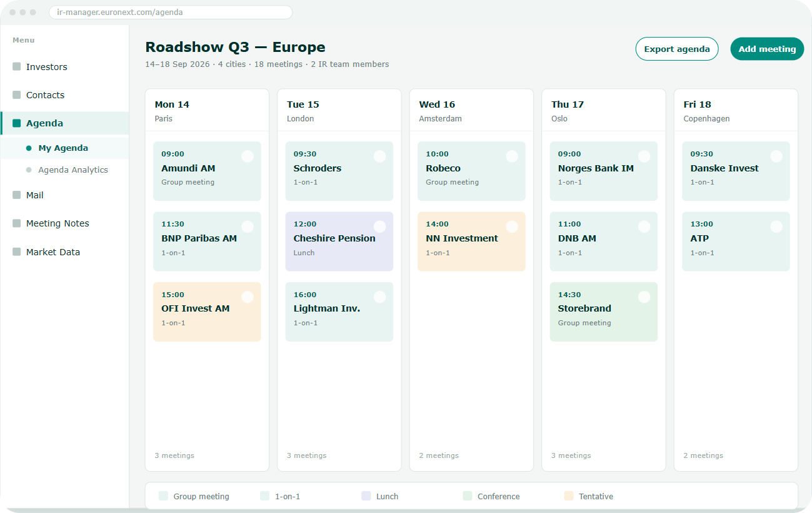Click the Mon 14 day header
The width and height of the screenshot is (812, 513).
coord(172,104)
